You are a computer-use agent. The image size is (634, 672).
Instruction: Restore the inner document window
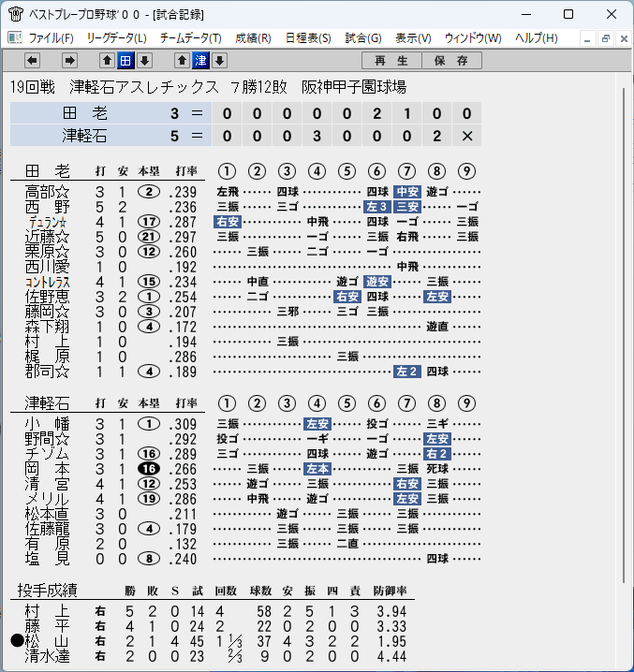(606, 38)
